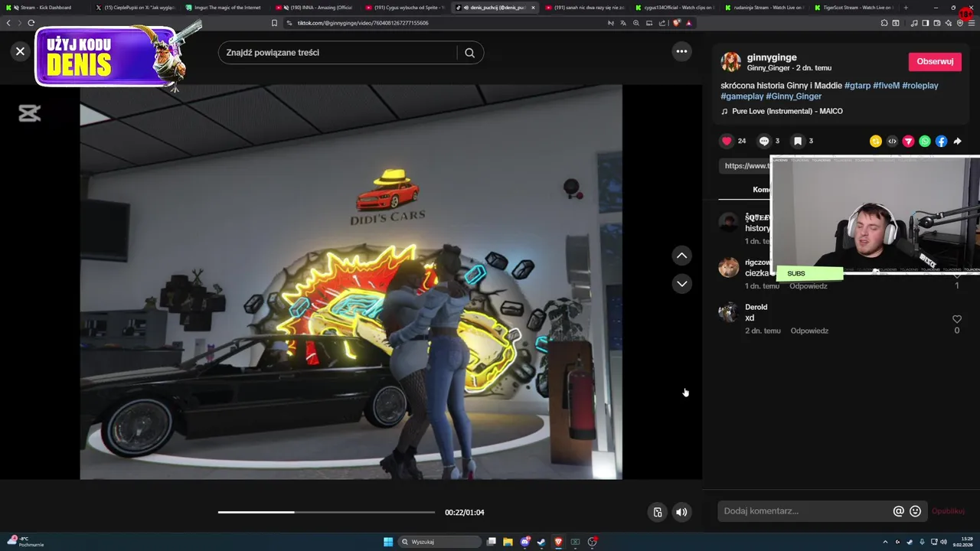Click the TikTok video to pause
This screenshot has width=980, height=551.
click(x=351, y=282)
